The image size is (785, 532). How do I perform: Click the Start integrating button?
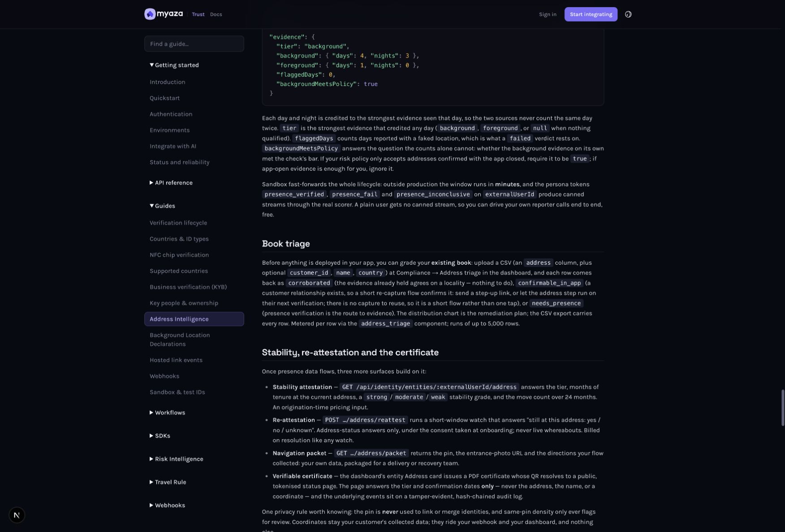[591, 14]
